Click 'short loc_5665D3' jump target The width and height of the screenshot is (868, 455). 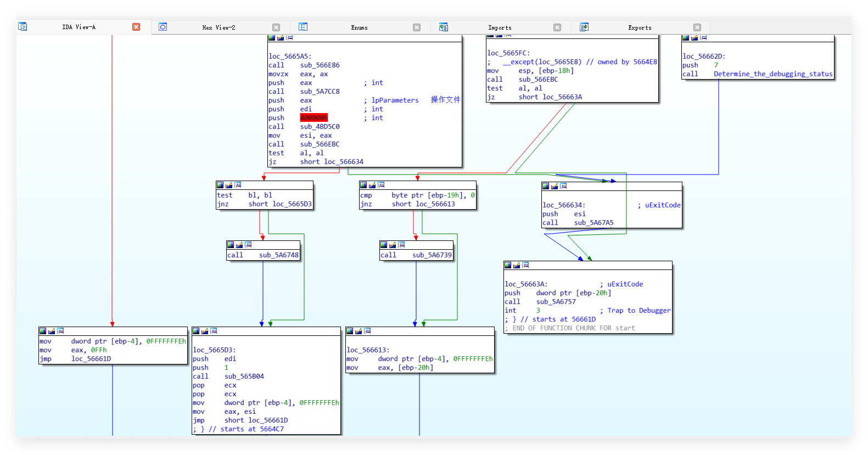click(280, 204)
